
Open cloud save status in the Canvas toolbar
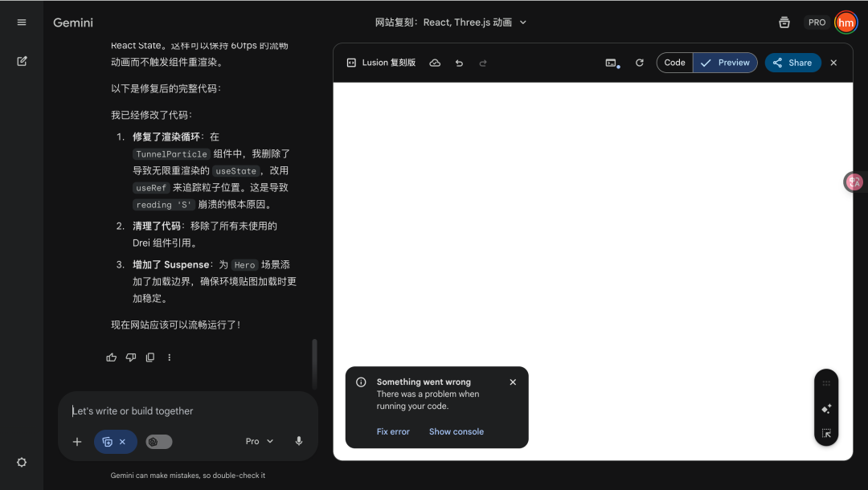435,62
